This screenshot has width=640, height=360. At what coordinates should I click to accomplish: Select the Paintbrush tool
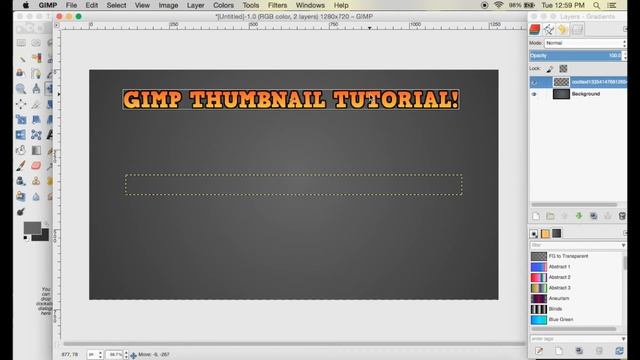click(21, 165)
